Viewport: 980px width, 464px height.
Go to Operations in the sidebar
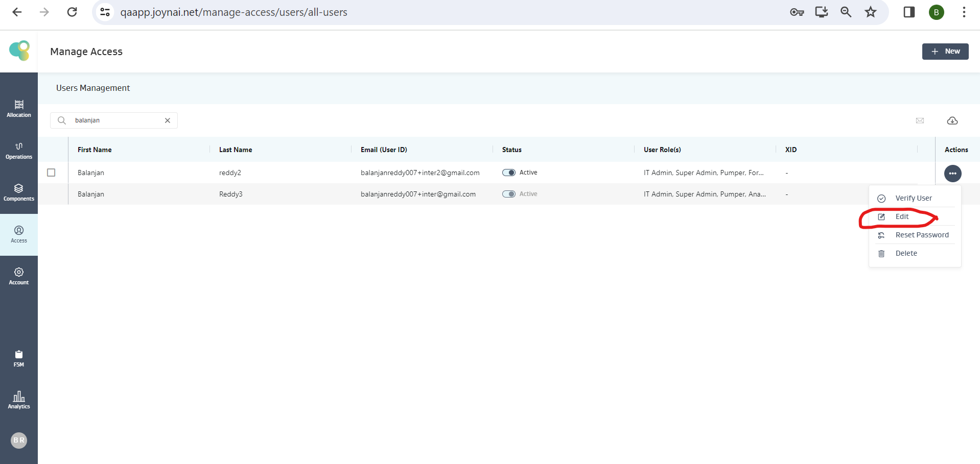pos(19,151)
